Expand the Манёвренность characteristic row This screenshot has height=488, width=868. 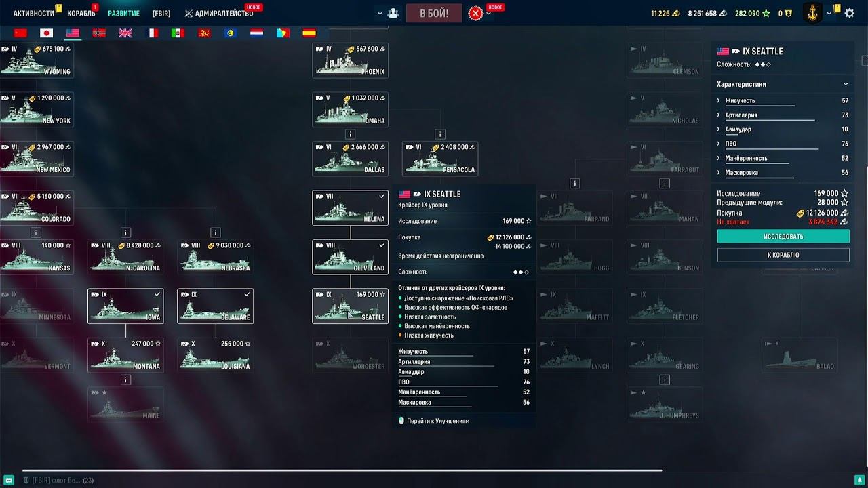(783, 158)
